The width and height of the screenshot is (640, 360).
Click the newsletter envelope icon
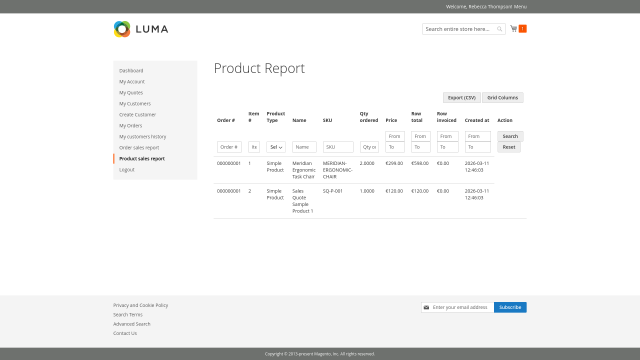pos(426,307)
